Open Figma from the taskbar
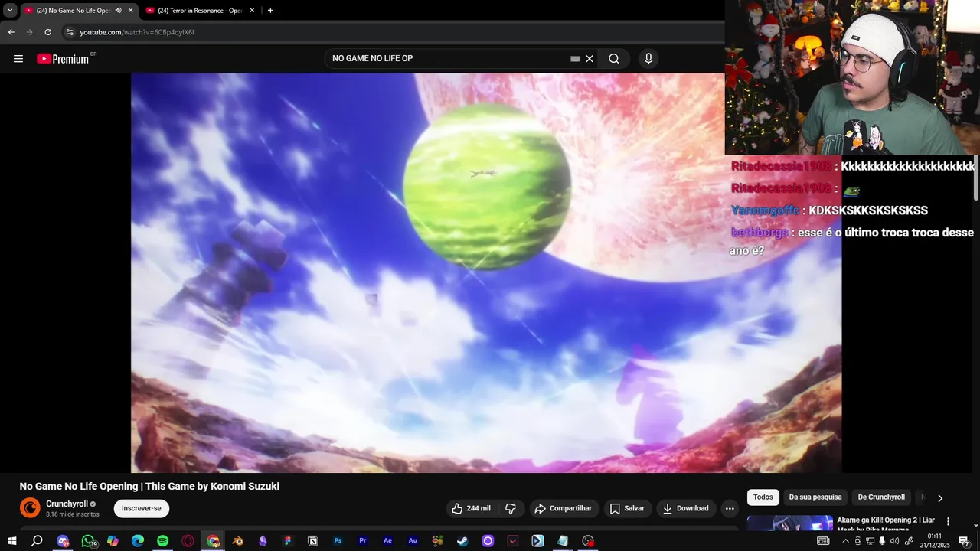Image resolution: width=980 pixels, height=551 pixels. [x=288, y=541]
